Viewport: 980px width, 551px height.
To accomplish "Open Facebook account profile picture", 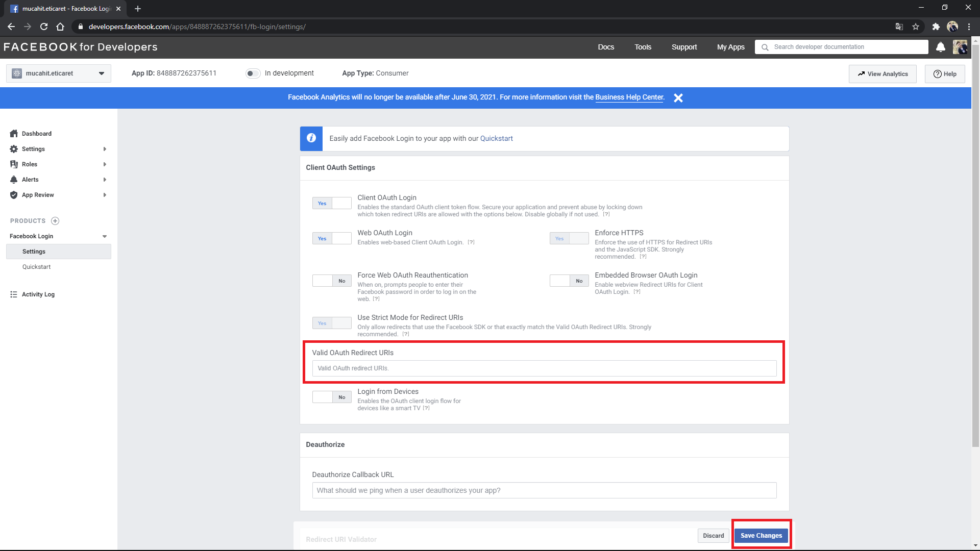I will tap(960, 47).
